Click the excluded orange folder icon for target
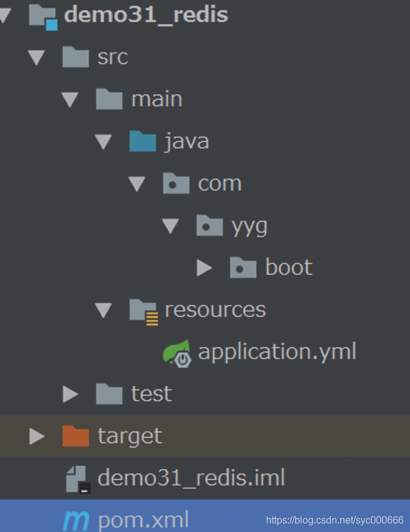 point(75,435)
